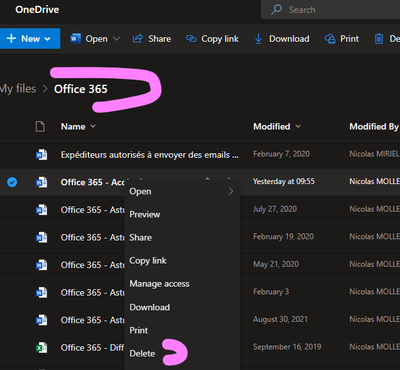
Task: Click the Yesterday at 09:55 modified date
Action: point(284,181)
